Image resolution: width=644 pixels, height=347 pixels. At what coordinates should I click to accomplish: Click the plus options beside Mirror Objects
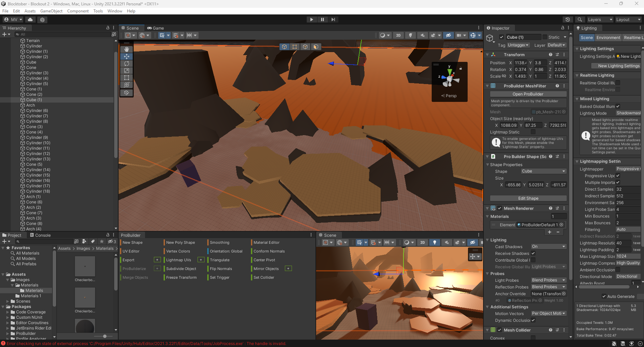coord(288,268)
